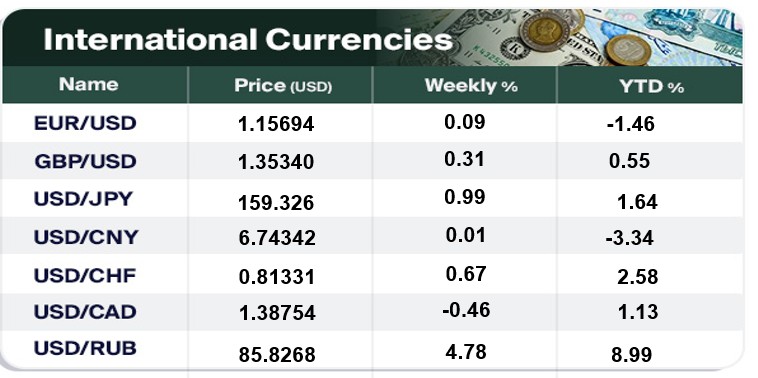Viewport: 758px width, 378px height.
Task: Click EUR/USD price 1.15694
Action: (x=276, y=125)
